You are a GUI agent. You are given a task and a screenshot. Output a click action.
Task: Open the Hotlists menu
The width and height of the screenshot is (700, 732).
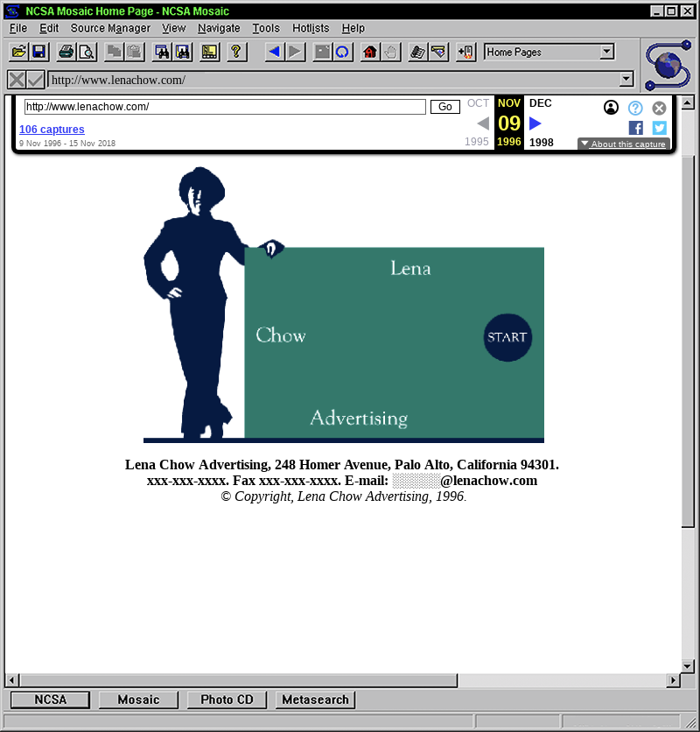[311, 28]
